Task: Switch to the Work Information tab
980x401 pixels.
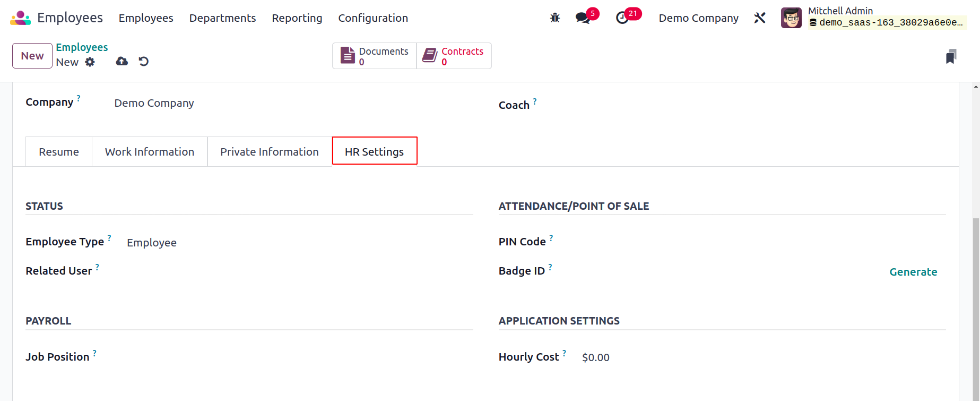Action: click(x=150, y=152)
